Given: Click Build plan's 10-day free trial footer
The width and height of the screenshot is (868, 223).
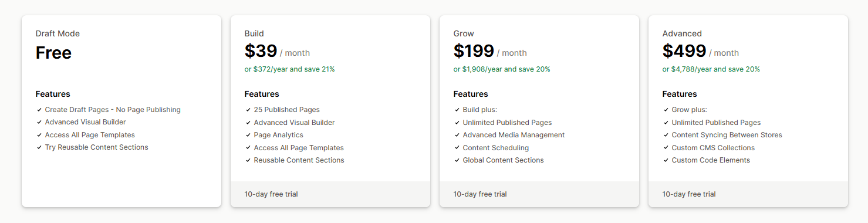Looking at the screenshot, I should tap(330, 194).
